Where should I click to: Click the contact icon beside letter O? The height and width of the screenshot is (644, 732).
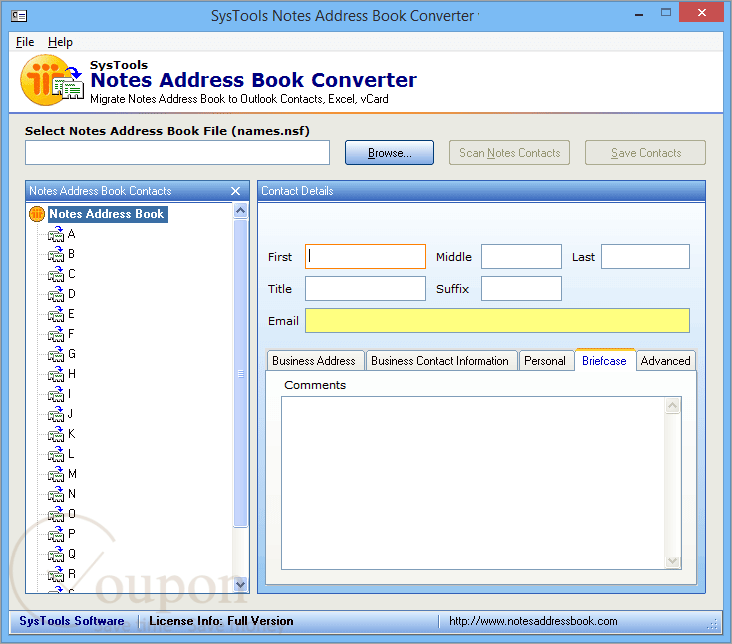pos(56,514)
